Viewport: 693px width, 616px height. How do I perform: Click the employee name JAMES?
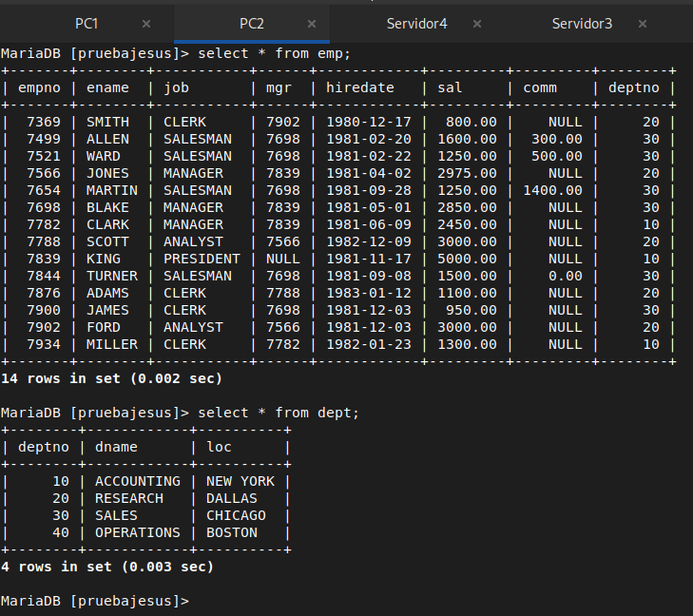click(x=107, y=311)
